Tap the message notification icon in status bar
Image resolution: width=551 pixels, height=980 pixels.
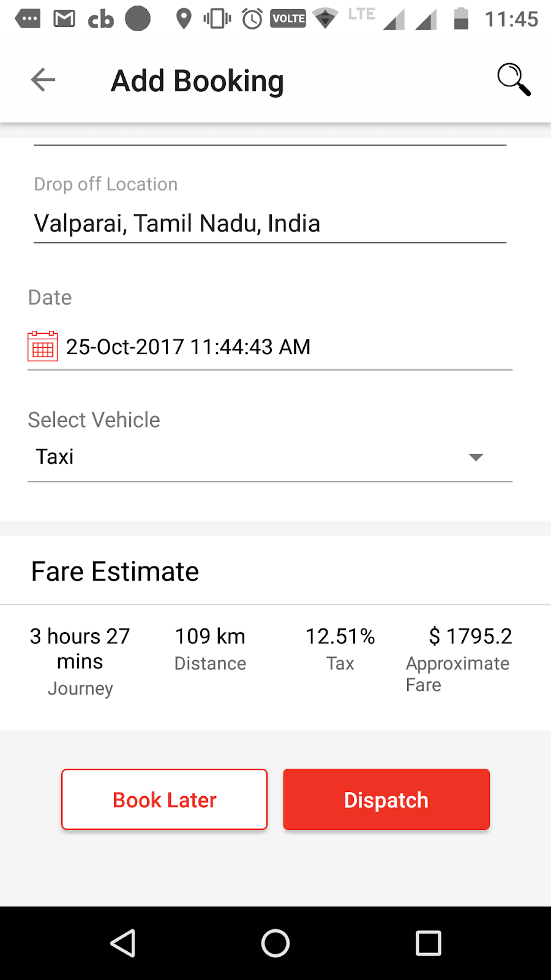(28, 19)
